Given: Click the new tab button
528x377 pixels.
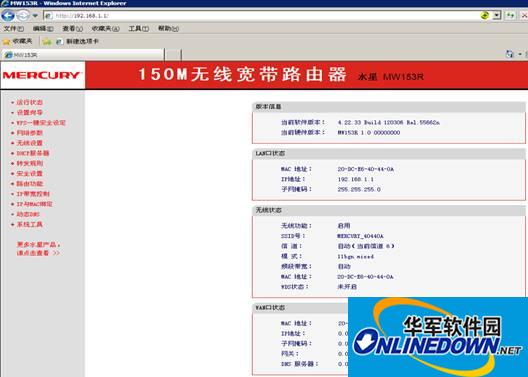Looking at the screenshot, I should click(x=173, y=55).
